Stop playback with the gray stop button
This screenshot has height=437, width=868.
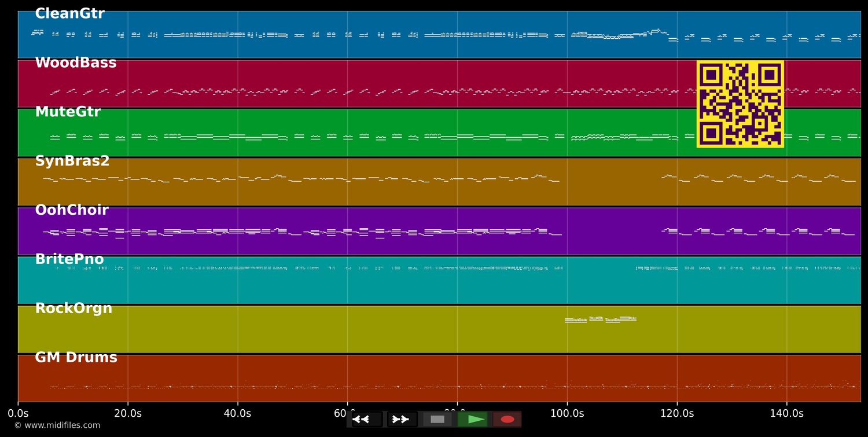pos(437,419)
